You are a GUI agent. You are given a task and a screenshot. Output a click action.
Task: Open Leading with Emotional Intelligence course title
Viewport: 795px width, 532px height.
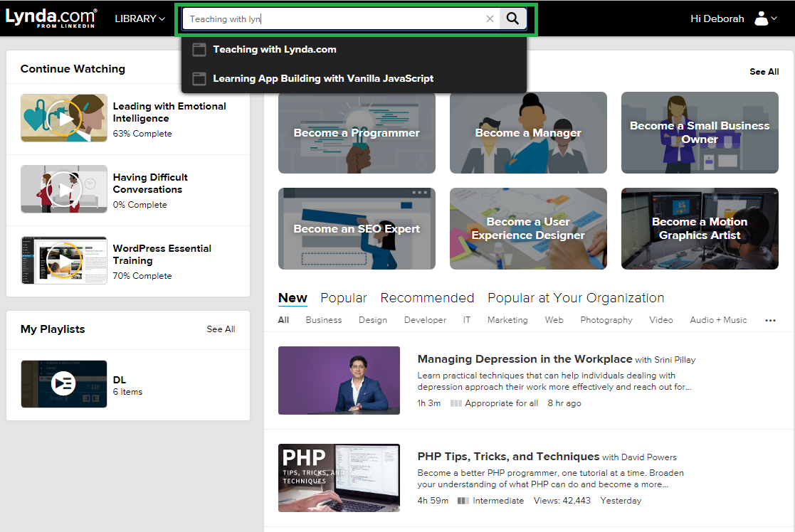tap(169, 112)
